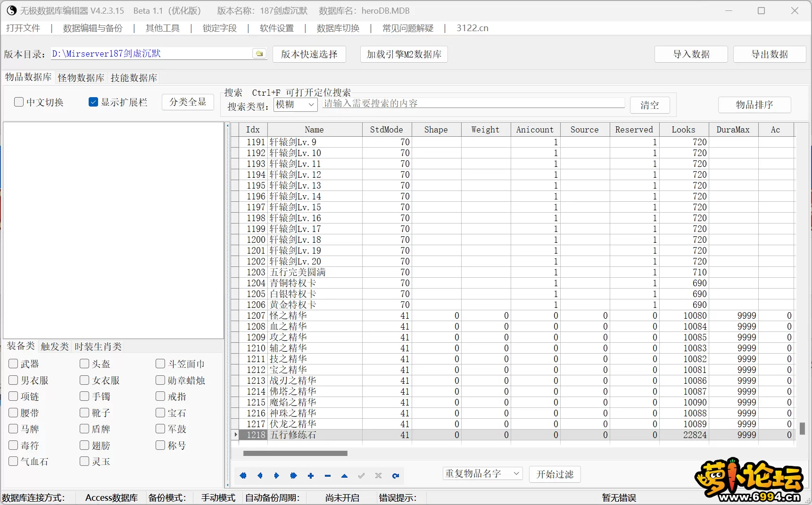Click the Name column header
The image size is (812, 505).
[315, 130]
